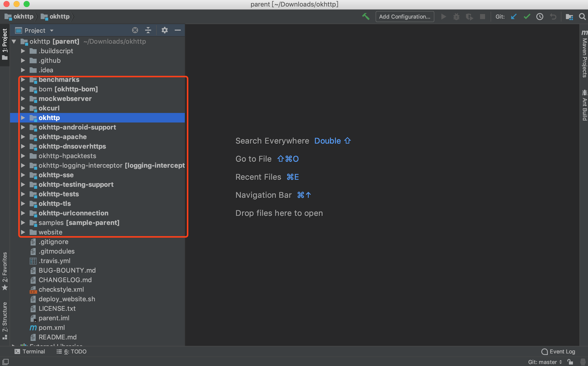Click the Git update project arrow icon
This screenshot has height=366, width=588.
[514, 17]
